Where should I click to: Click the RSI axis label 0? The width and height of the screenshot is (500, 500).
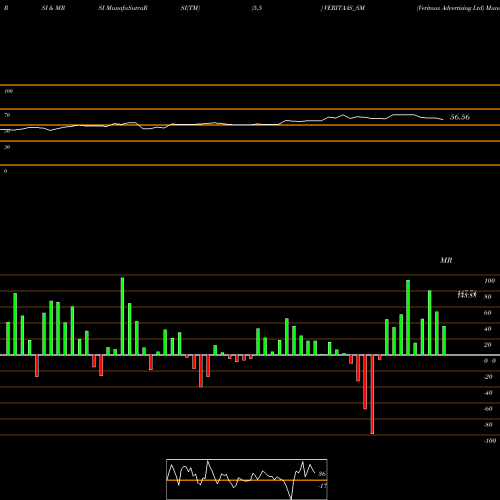(5, 171)
